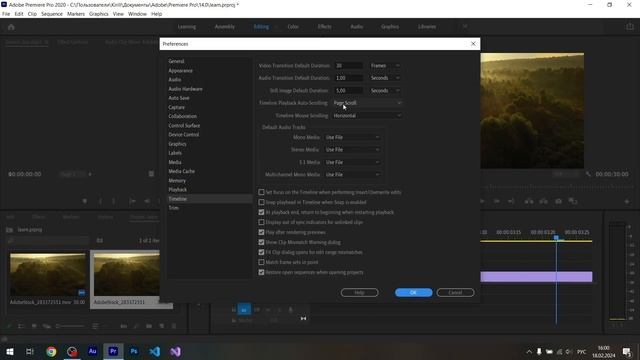Open the Graphics menu
The height and width of the screenshot is (360, 640).
(99, 14)
